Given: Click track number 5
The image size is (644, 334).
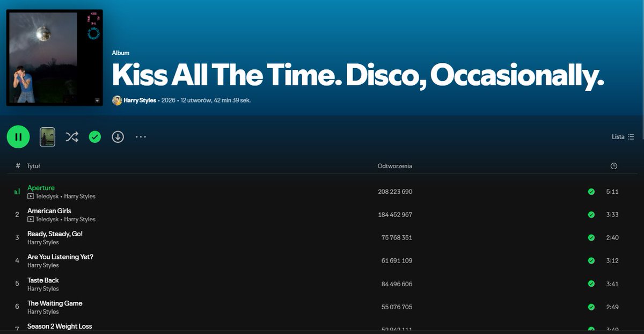Looking at the screenshot, I should pos(17,284).
